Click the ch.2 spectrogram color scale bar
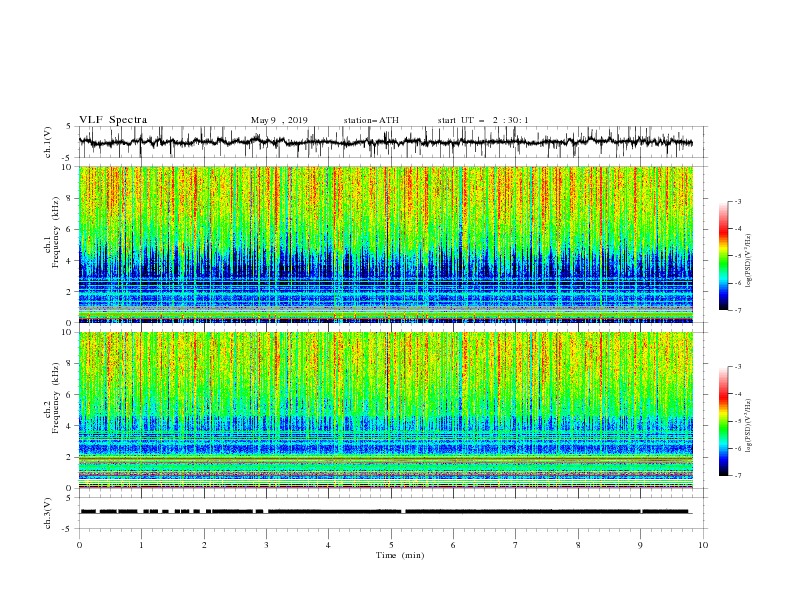 723,421
